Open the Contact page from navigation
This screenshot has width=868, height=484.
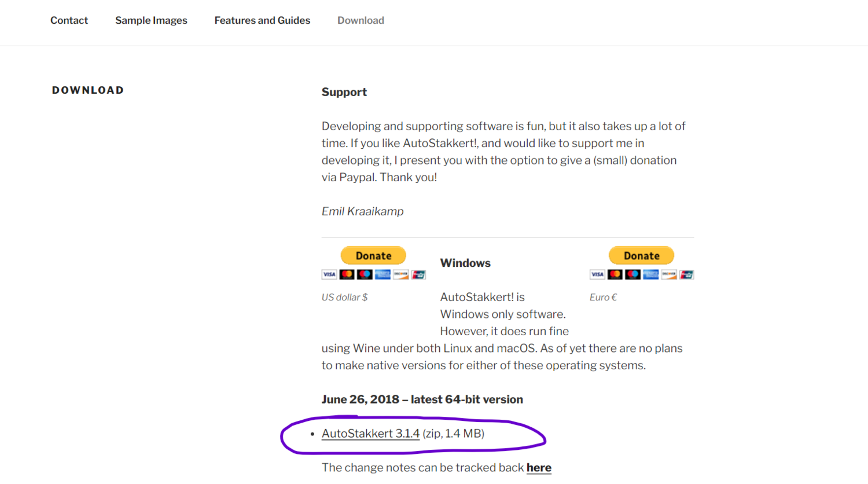(x=69, y=20)
